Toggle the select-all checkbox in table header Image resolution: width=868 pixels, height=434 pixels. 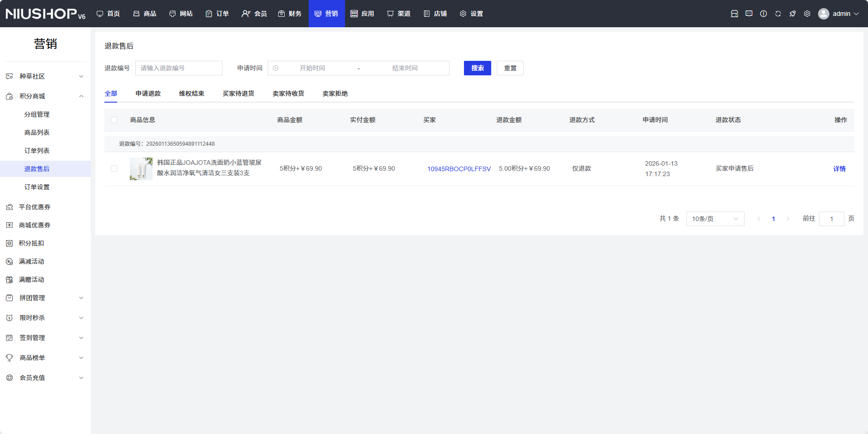[x=114, y=120]
